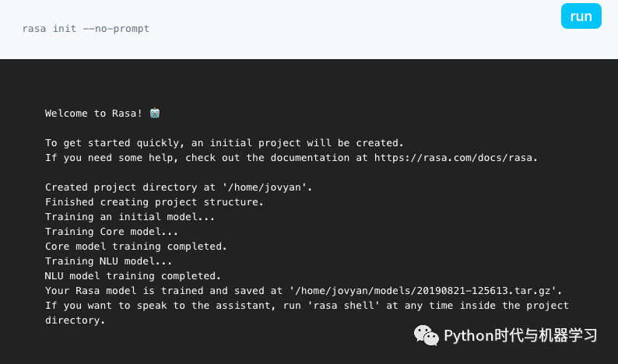Click 'Training Core model...' output line
This screenshot has height=364, width=618.
(x=111, y=232)
